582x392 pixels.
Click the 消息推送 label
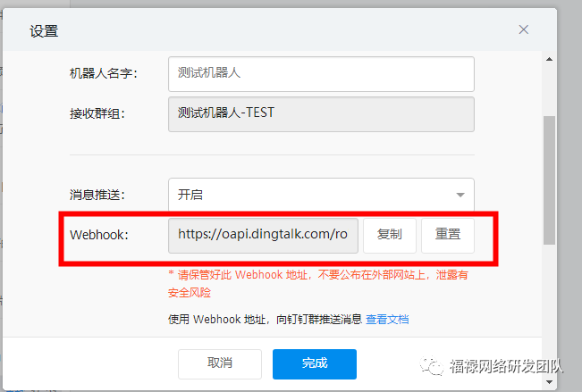click(x=97, y=195)
